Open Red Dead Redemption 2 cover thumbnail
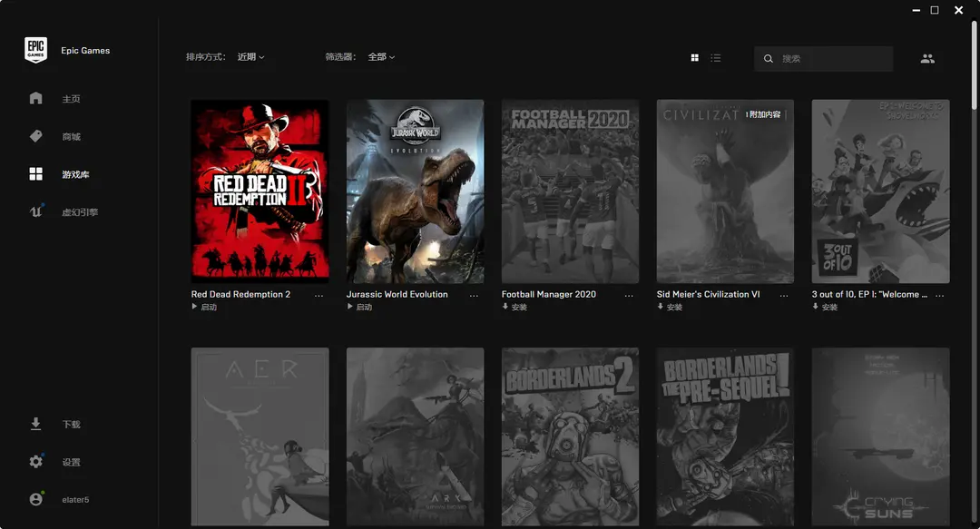 point(260,191)
